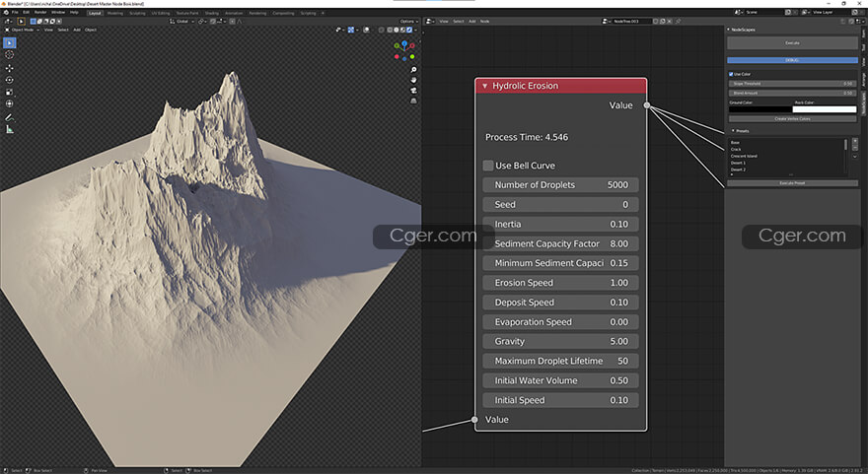
Task: Click the Execute button
Action: point(791,43)
